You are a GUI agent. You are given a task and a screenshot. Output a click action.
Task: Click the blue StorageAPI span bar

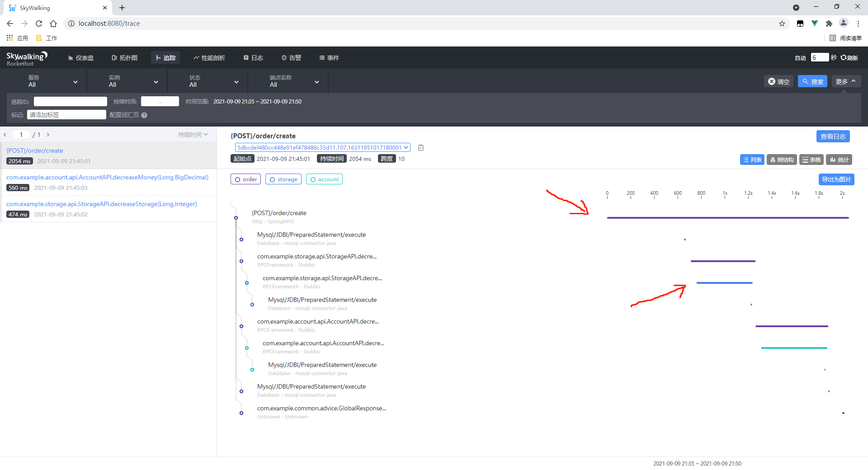(x=725, y=283)
